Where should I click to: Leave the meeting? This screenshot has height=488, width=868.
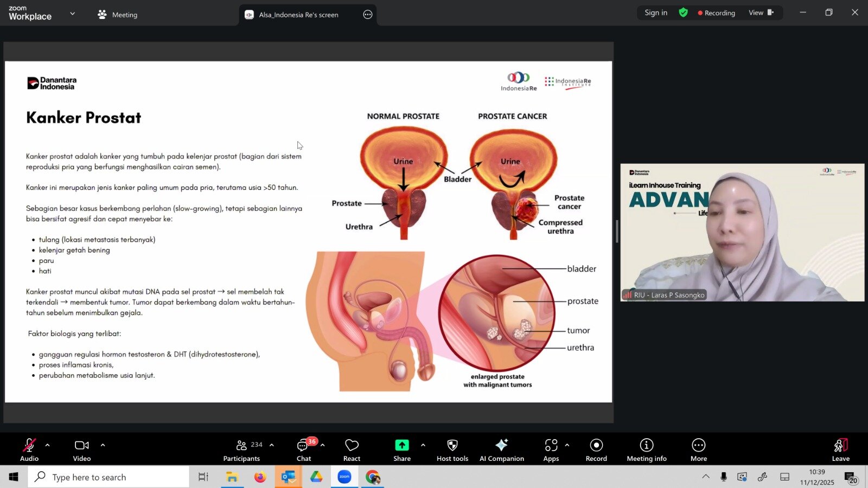click(840, 450)
